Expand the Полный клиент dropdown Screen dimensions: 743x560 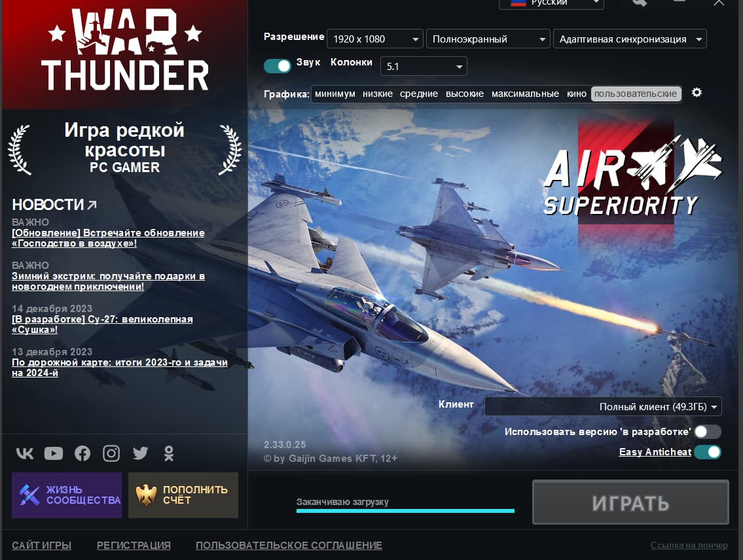pyautogui.click(x=603, y=407)
